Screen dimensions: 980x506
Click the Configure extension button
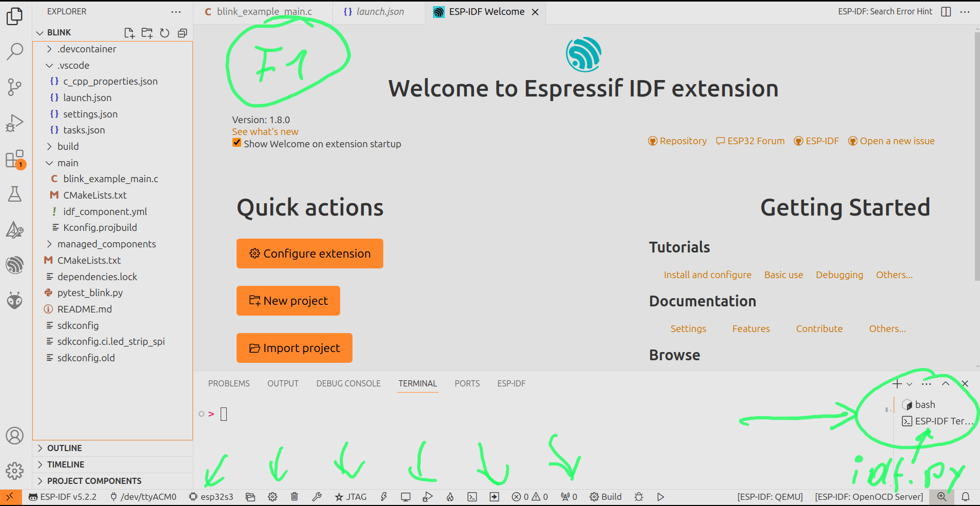click(x=309, y=254)
